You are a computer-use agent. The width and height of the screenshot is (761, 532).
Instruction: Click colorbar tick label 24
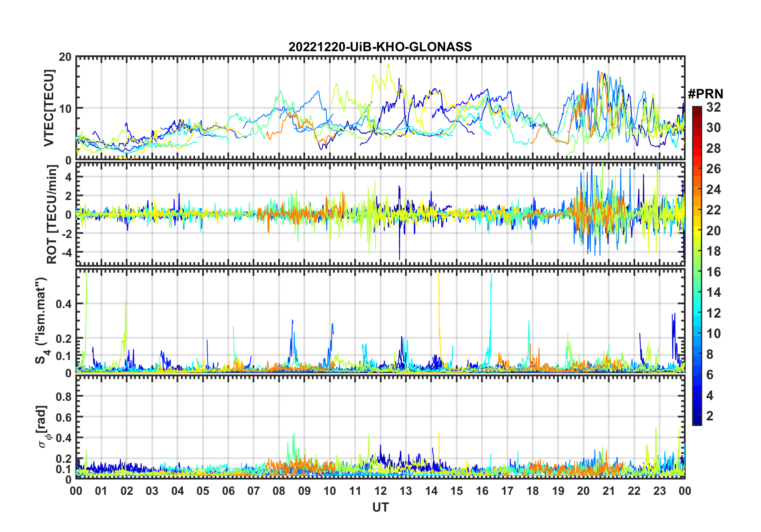pyautogui.click(x=713, y=190)
